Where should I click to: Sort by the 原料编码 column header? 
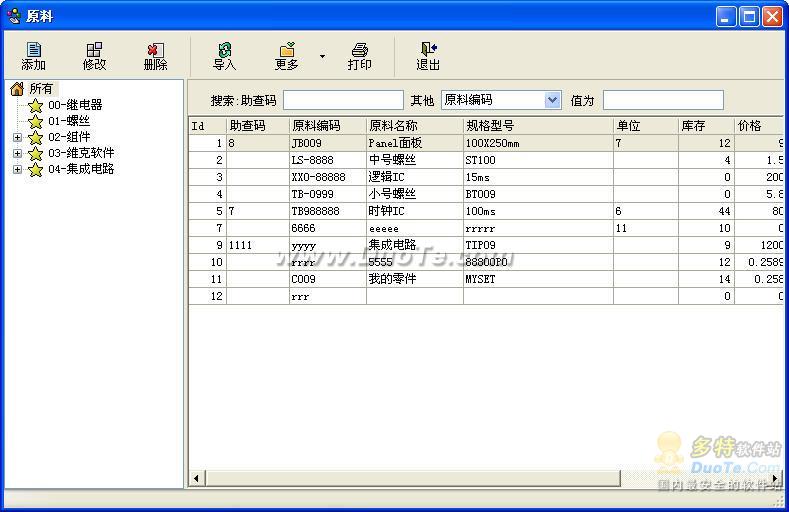[x=328, y=126]
